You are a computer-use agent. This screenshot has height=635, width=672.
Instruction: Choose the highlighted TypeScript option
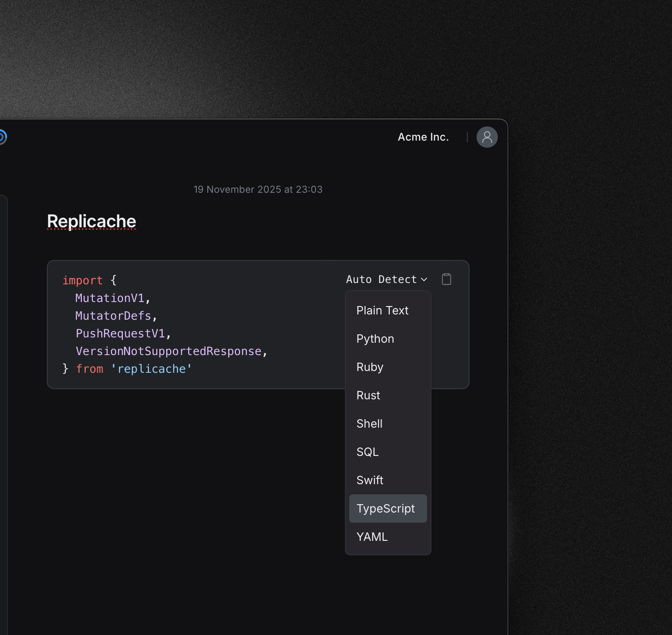(x=386, y=509)
